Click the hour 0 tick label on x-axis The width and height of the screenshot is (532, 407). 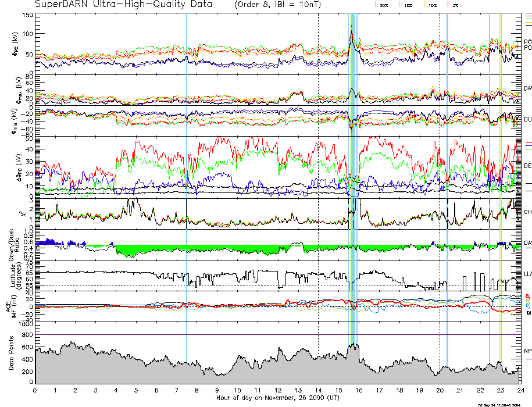coord(35,391)
